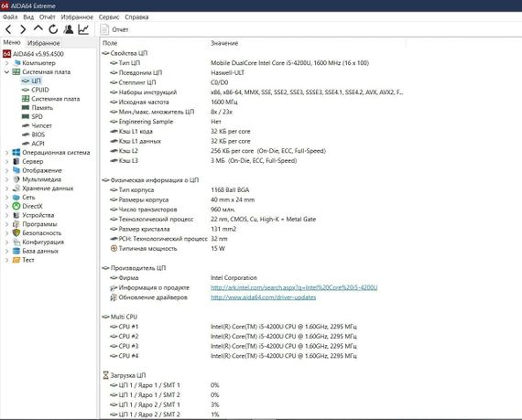Click the Отображение display icon
The height and width of the screenshot is (420, 522).
tap(16, 170)
